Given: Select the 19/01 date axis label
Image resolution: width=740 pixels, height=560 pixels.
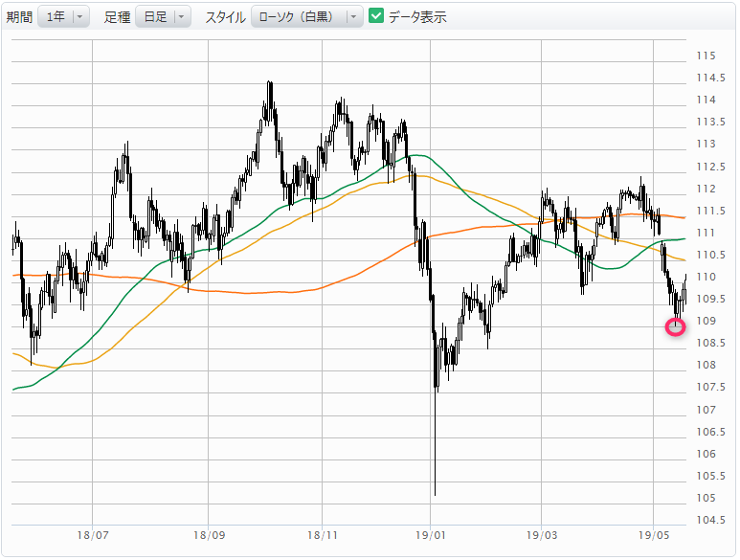Looking at the screenshot, I should (x=431, y=535).
